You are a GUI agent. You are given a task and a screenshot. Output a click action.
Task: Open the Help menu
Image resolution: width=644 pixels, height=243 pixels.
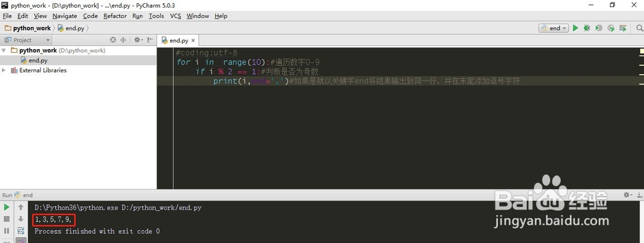coord(220,15)
